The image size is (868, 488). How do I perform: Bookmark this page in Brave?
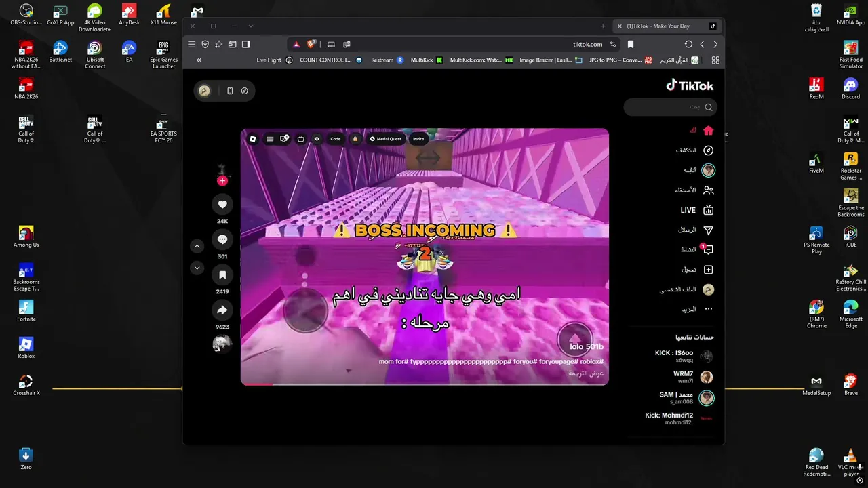[x=631, y=44]
